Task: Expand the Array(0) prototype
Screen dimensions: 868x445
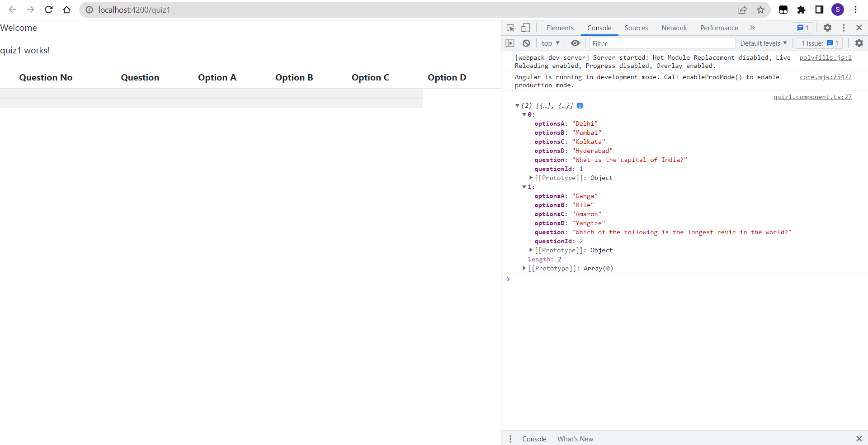Action: pyautogui.click(x=524, y=268)
